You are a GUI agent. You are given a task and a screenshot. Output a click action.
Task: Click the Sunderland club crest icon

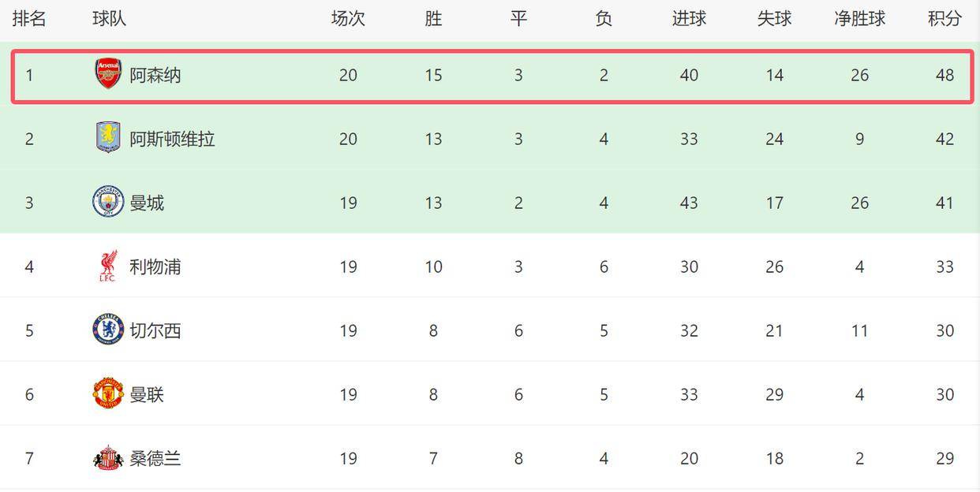(x=108, y=457)
